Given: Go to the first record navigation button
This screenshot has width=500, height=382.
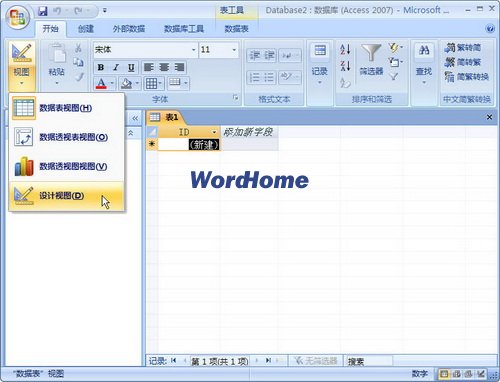Looking at the screenshot, I should [173, 360].
